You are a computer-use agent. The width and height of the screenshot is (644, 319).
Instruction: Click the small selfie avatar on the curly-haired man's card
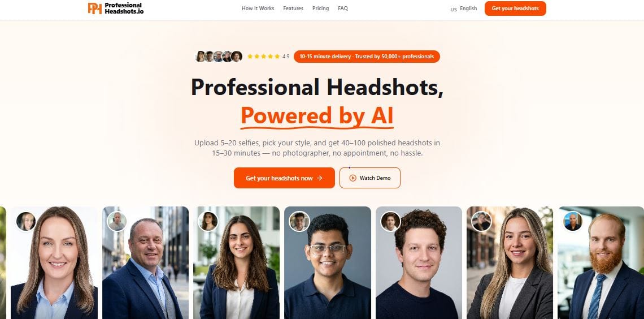(x=390, y=221)
